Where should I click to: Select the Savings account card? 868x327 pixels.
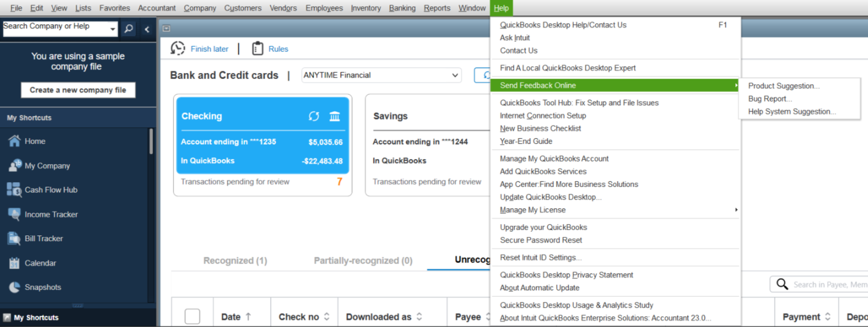pos(427,145)
